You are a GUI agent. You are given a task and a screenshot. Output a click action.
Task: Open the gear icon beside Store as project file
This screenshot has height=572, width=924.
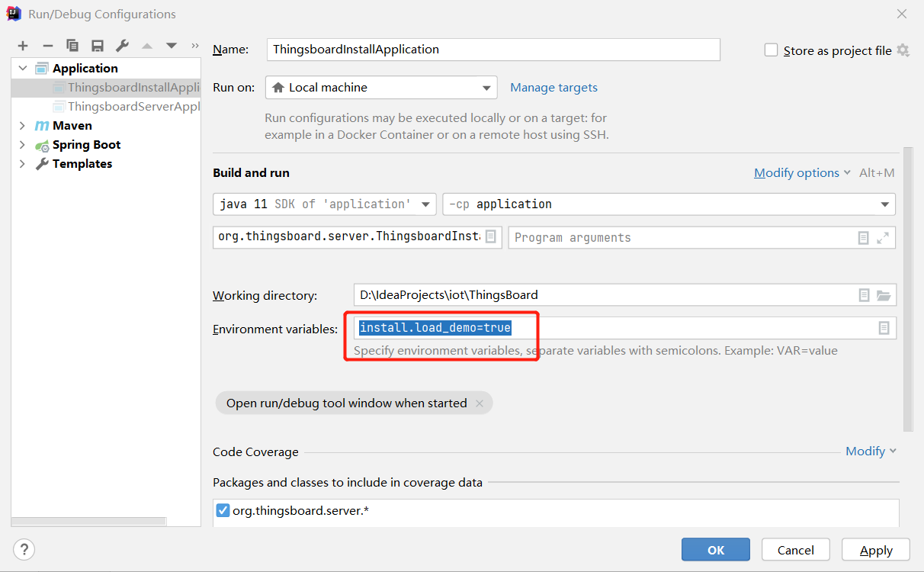pos(903,50)
